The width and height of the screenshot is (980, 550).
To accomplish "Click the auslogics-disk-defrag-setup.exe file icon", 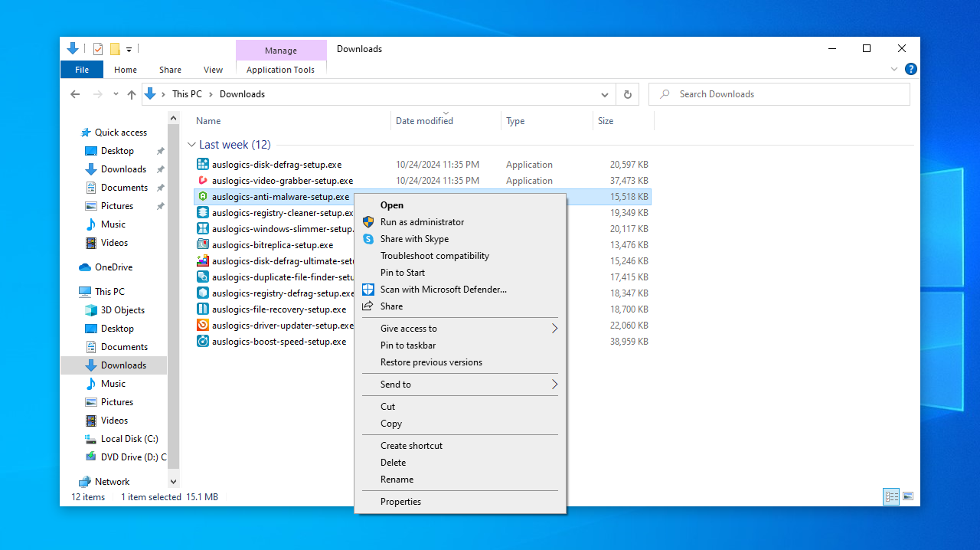I will 203,165.
